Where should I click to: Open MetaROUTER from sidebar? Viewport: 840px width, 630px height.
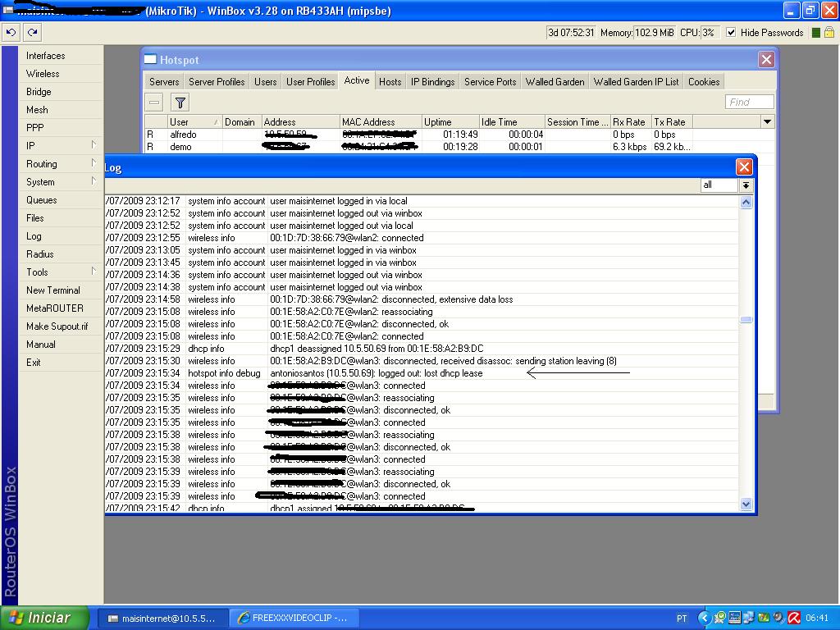(x=55, y=308)
